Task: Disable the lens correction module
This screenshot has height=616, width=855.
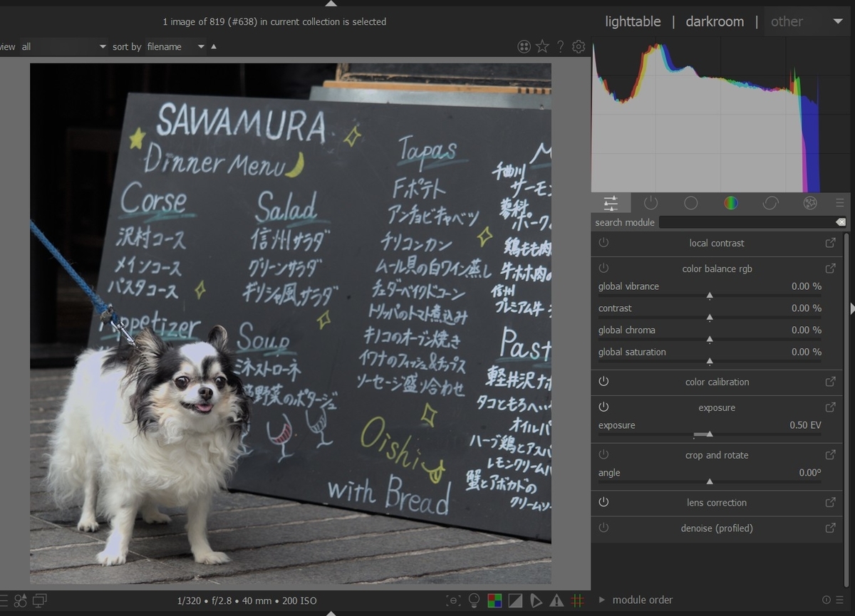Action: 603,502
